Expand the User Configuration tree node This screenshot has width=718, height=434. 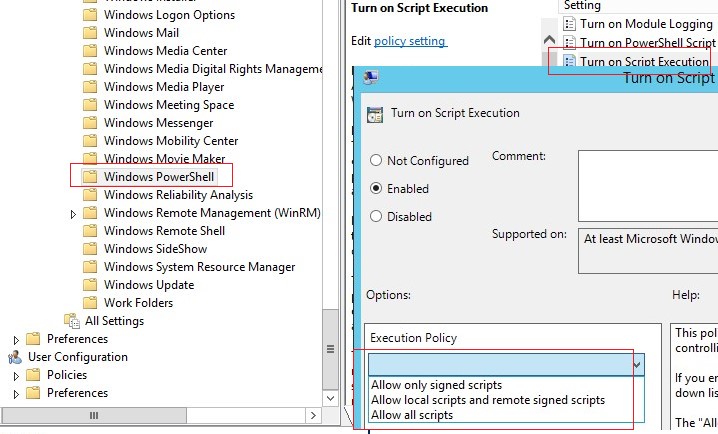16,358
